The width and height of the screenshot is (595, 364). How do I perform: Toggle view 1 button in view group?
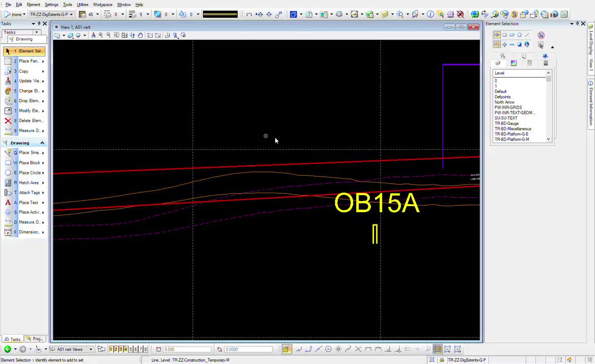(111, 349)
